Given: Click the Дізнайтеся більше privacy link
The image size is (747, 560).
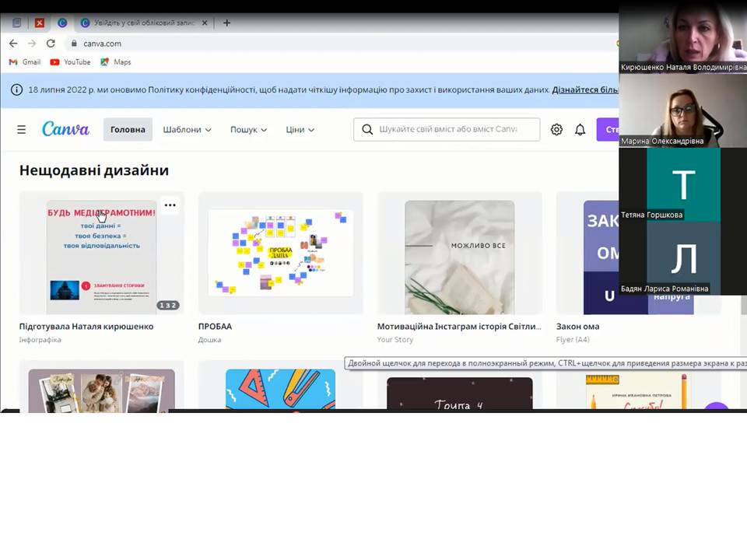Looking at the screenshot, I should coord(585,89).
